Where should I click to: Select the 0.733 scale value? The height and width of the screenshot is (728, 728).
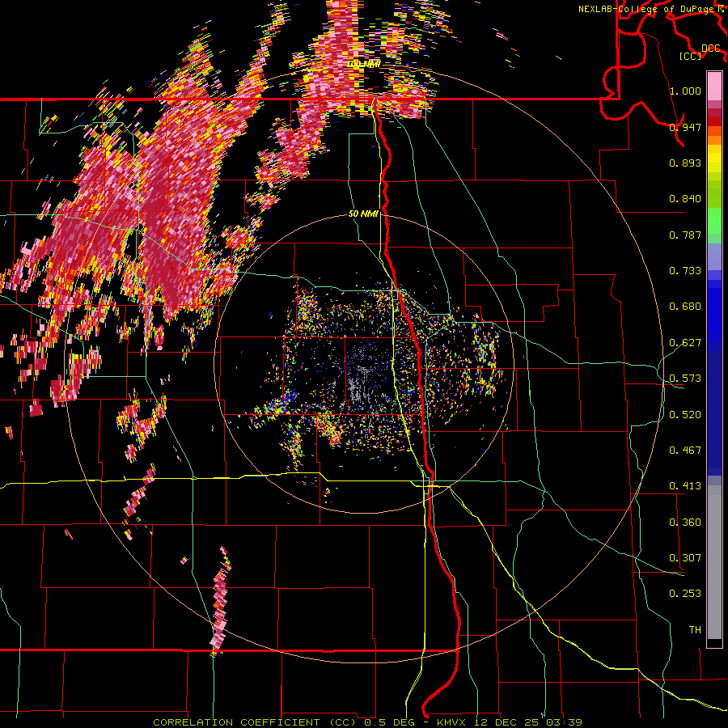pyautogui.click(x=685, y=271)
